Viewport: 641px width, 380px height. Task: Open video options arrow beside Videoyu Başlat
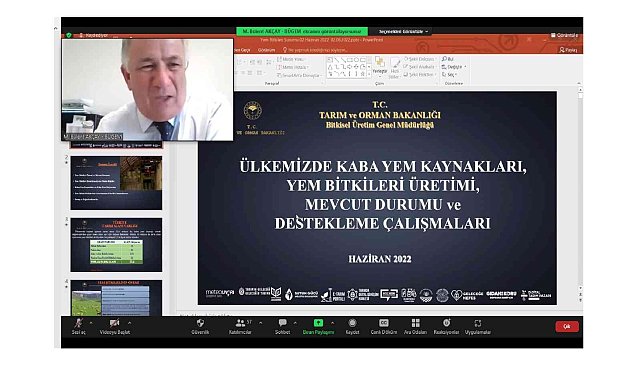[130, 323]
